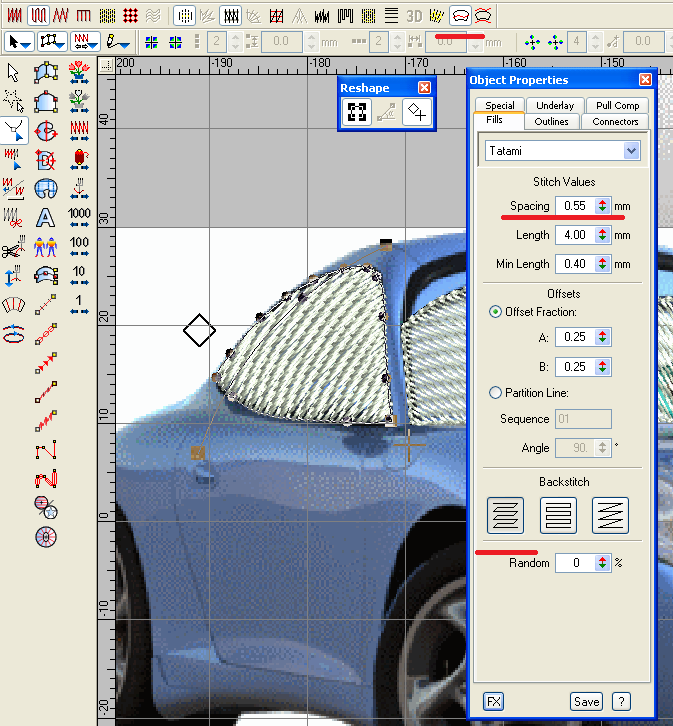Open the Tatami fill type dropdown
673x726 pixels.
tap(631, 151)
